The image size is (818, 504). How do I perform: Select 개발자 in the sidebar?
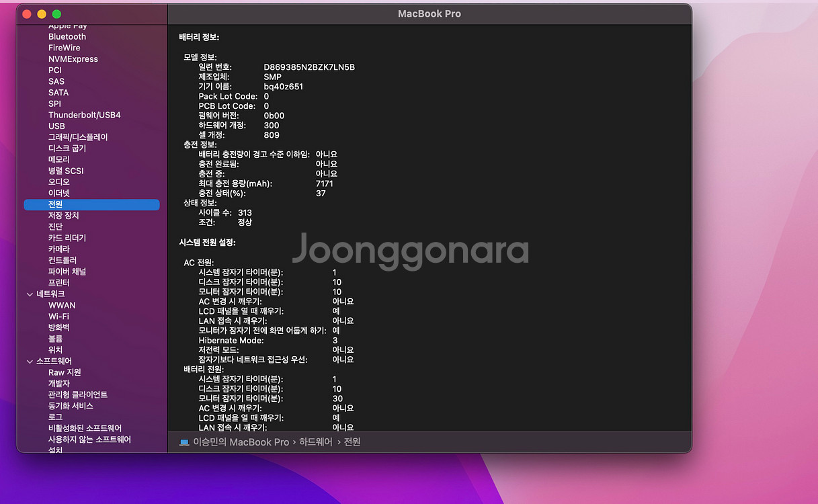pyautogui.click(x=59, y=384)
